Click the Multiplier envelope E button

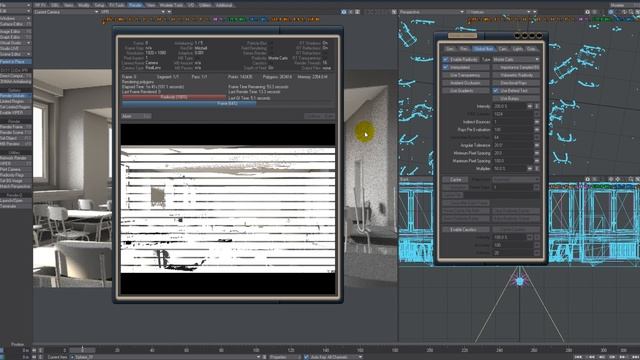537,169
